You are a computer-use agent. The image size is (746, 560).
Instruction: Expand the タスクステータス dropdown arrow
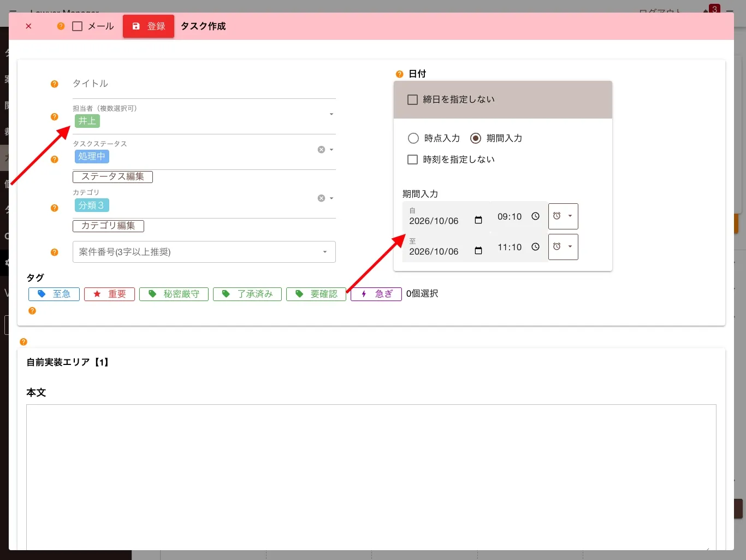[331, 150]
